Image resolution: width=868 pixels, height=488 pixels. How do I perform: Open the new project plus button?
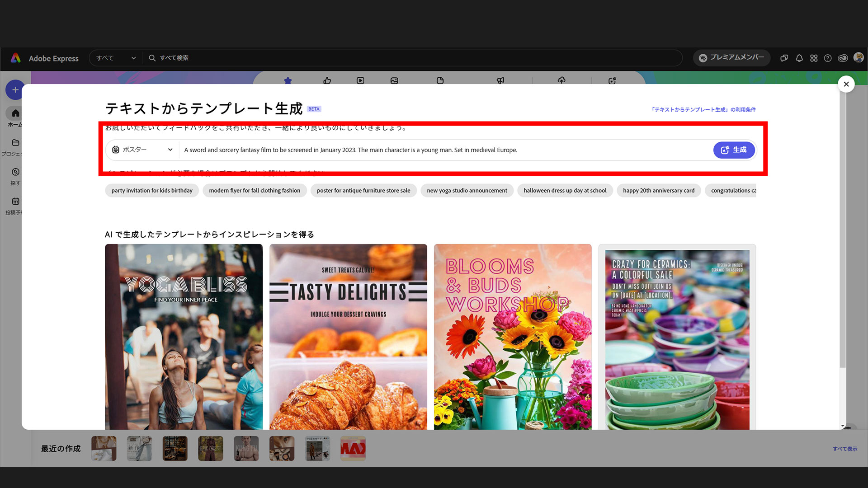click(x=15, y=89)
